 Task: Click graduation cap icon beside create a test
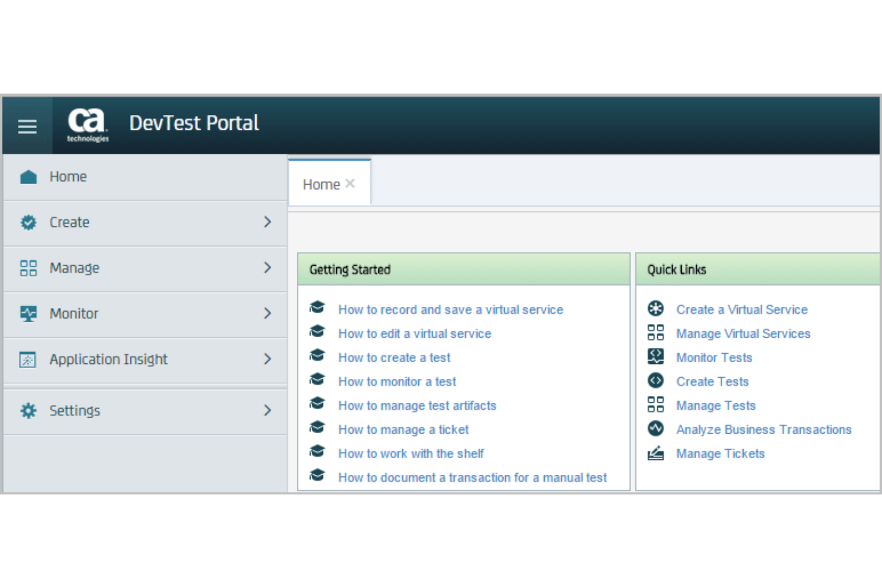point(317,355)
